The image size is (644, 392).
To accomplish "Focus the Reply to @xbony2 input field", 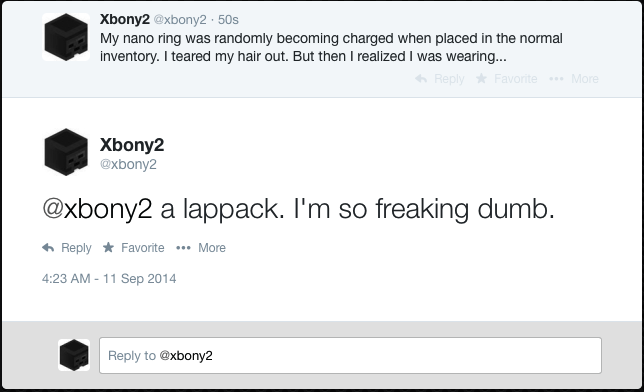I will coord(350,355).
